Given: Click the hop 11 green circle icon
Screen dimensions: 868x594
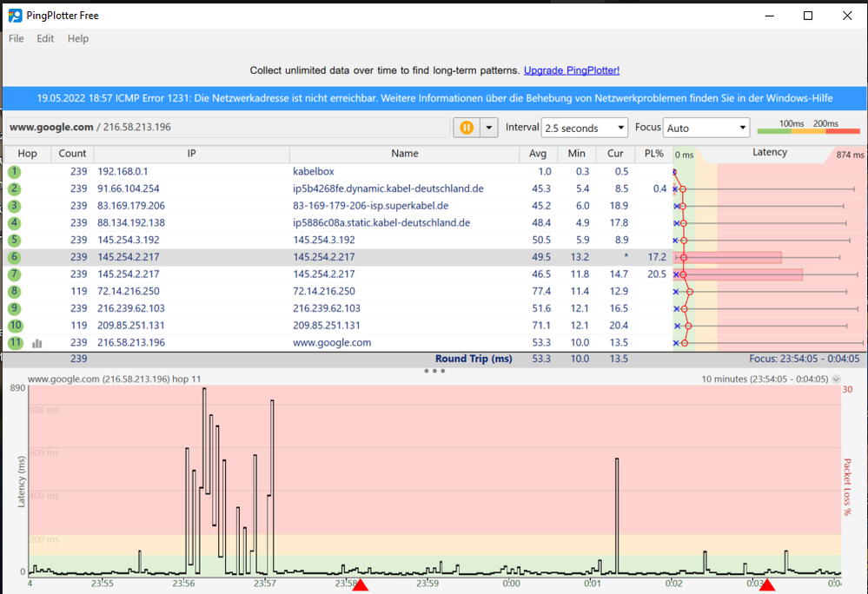Looking at the screenshot, I should [x=15, y=343].
